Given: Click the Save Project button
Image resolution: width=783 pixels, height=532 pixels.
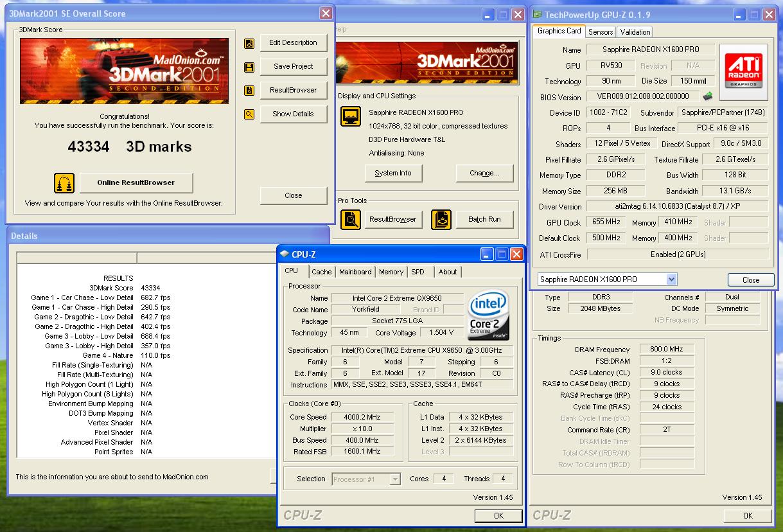Looking at the screenshot, I should tap(294, 67).
